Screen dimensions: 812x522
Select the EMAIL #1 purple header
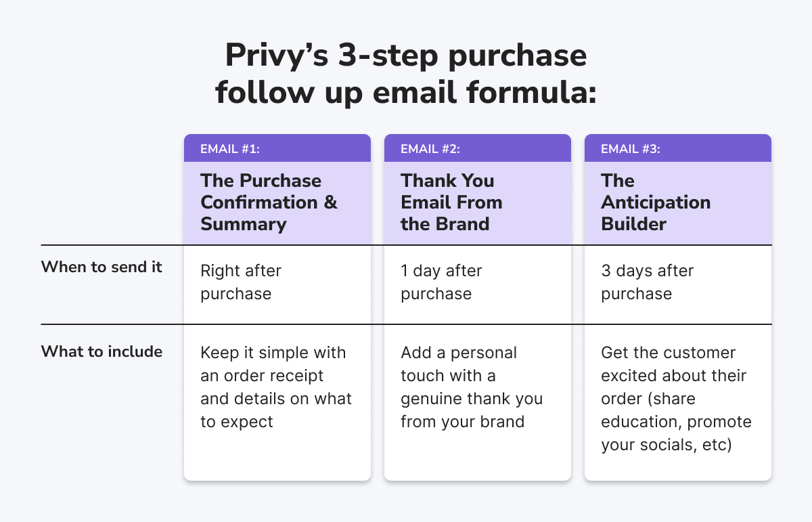[x=277, y=148]
